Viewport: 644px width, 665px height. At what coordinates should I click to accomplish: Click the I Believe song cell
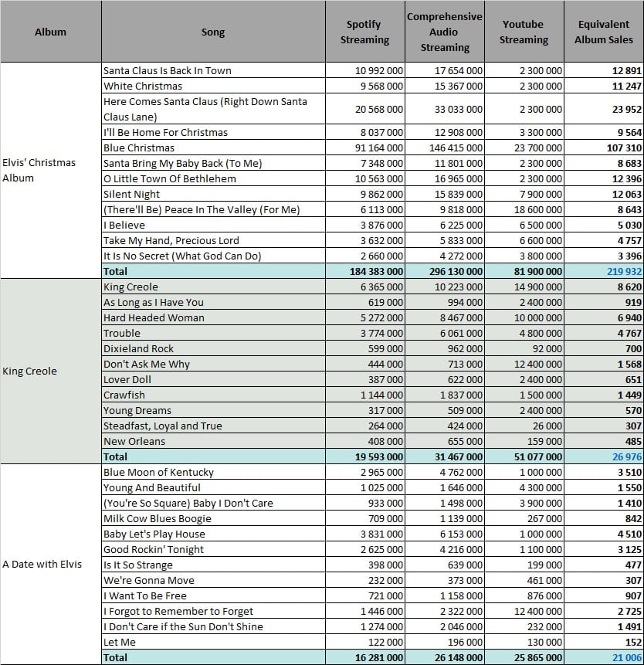coord(213,225)
